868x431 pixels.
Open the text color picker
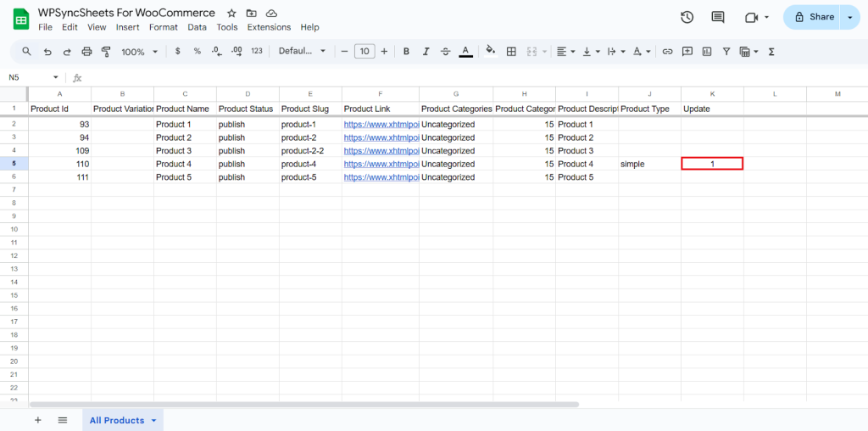pos(466,52)
